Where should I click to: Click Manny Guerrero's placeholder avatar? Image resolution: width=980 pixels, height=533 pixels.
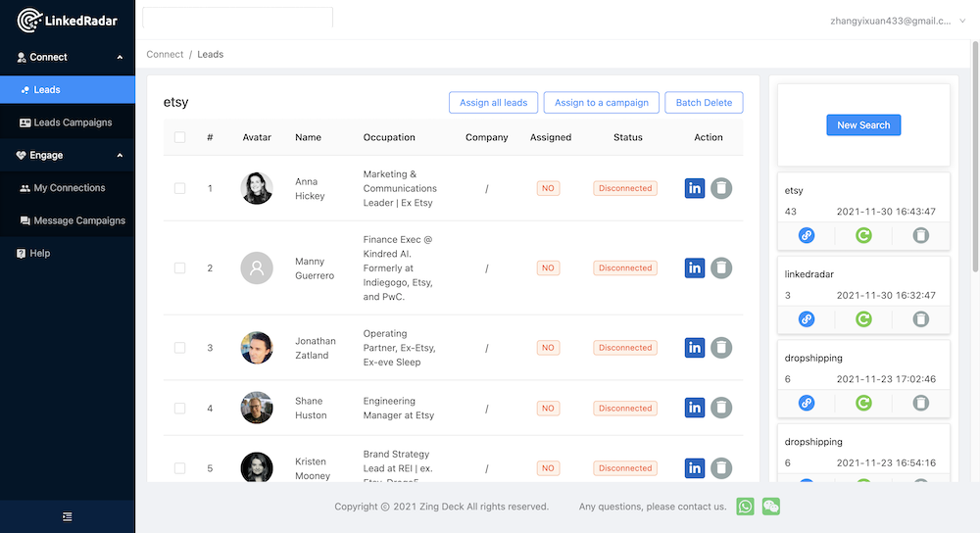pyautogui.click(x=257, y=268)
